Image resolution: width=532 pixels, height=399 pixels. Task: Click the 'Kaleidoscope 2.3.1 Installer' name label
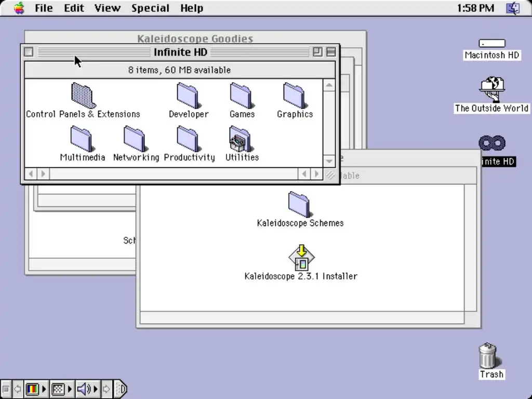click(301, 276)
